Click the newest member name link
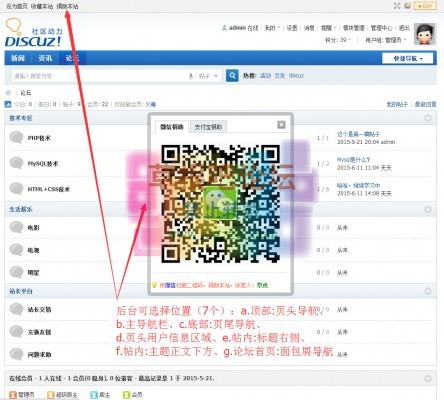This screenshot has height=400, width=444. 151,104
